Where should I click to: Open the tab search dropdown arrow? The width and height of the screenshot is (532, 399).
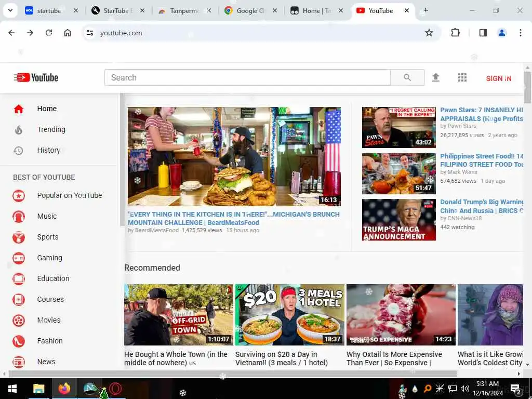[10, 10]
